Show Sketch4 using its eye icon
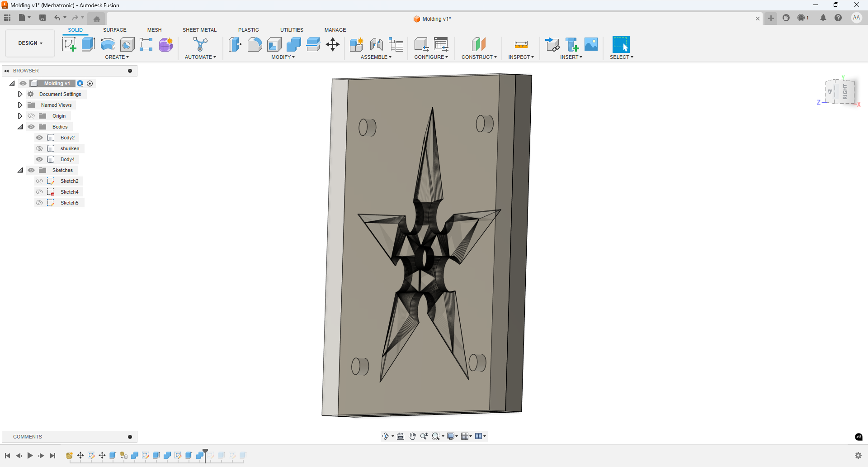Image resolution: width=868 pixels, height=467 pixels. coord(39,192)
